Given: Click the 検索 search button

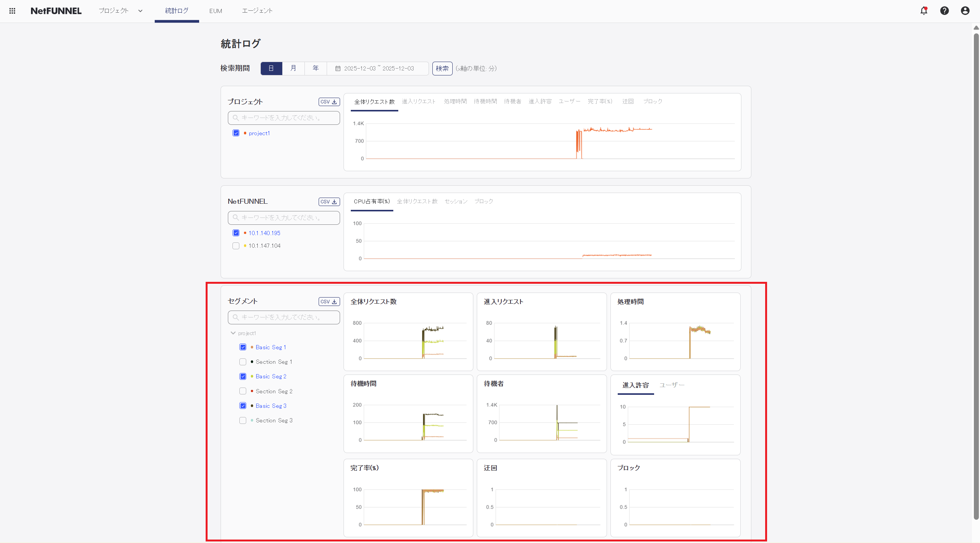Looking at the screenshot, I should click(442, 68).
